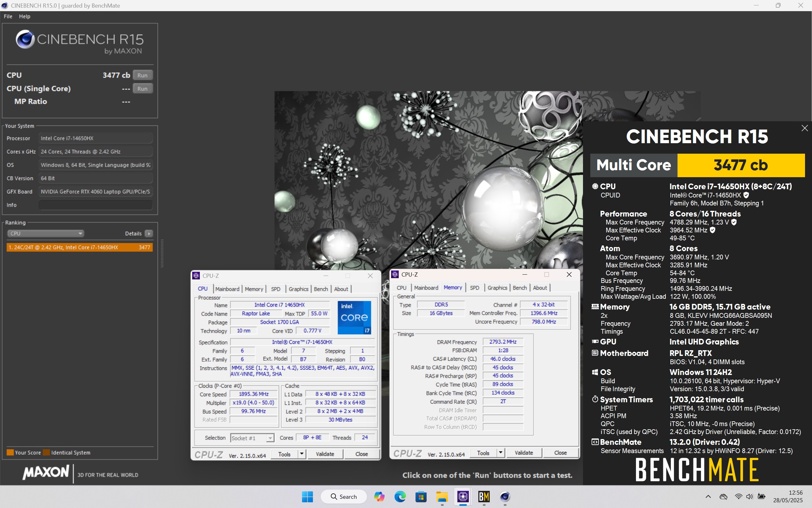Open the File menu
The width and height of the screenshot is (812, 508).
[8, 16]
